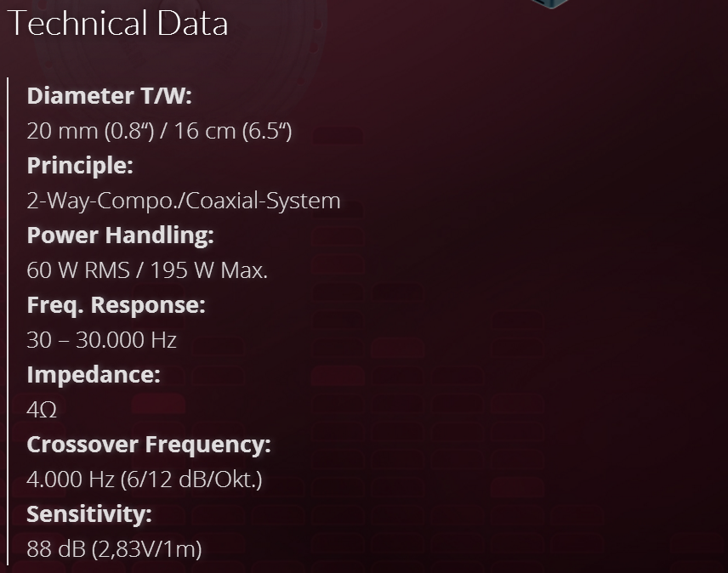
Task: Select the Impedance label
Action: [x=94, y=375]
